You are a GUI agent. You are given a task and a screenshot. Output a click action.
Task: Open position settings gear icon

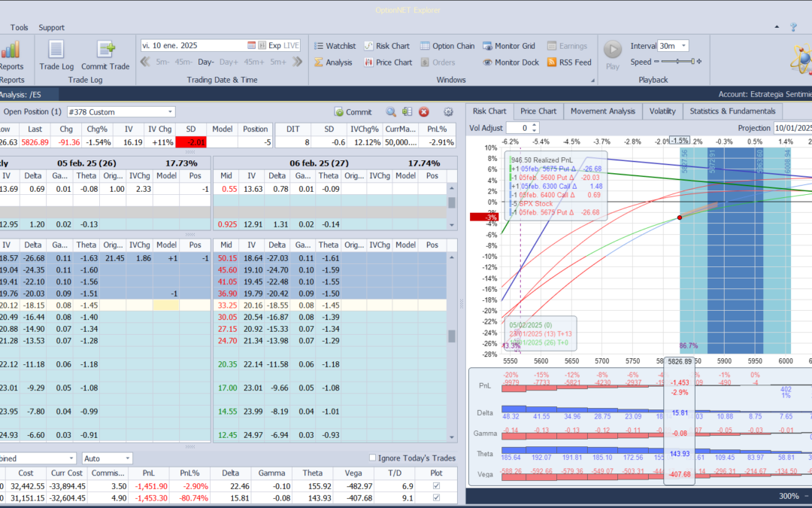pyautogui.click(x=448, y=112)
